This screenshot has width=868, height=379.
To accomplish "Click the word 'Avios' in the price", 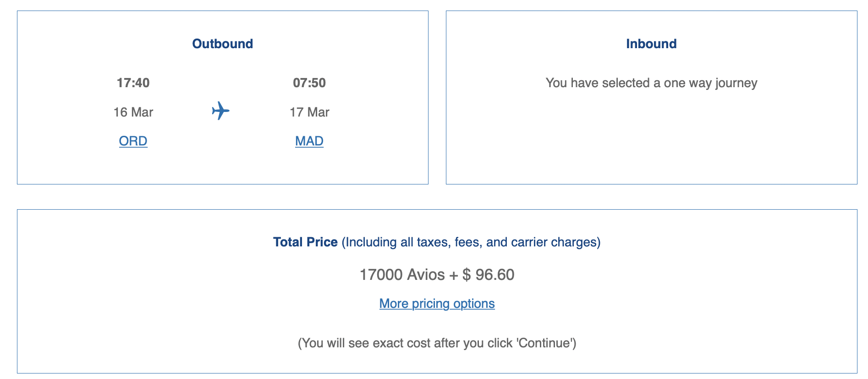I will pos(426,274).
